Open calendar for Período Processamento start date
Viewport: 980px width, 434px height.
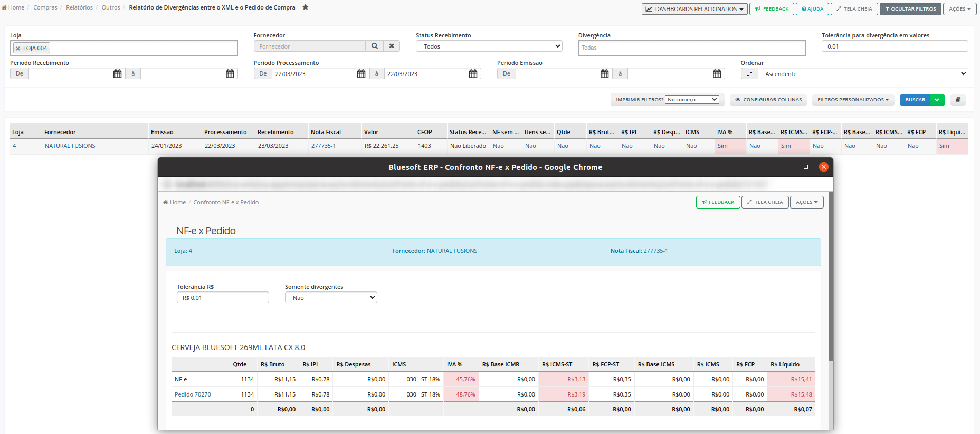[x=361, y=74]
